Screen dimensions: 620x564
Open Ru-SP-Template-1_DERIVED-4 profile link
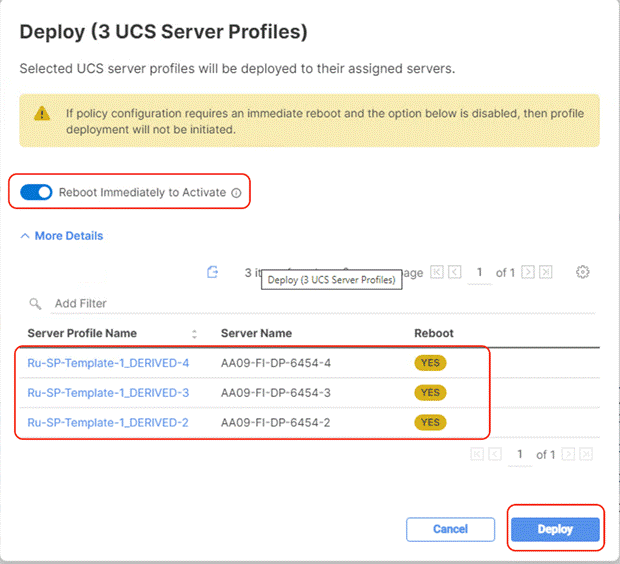click(x=108, y=363)
